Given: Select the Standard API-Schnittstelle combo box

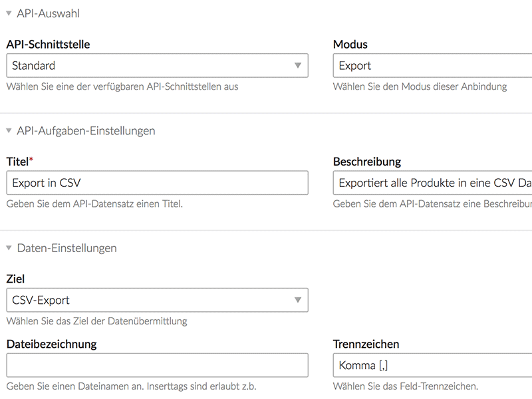Looking at the screenshot, I should tap(158, 65).
